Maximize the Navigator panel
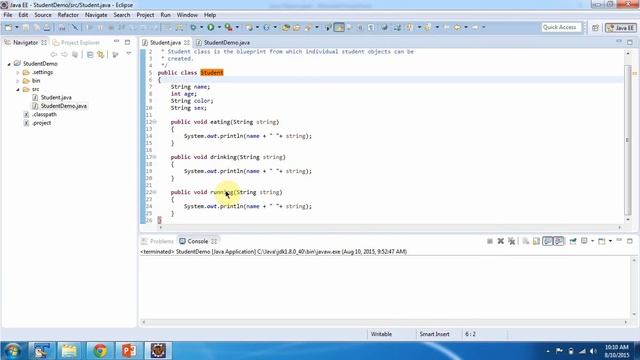 coord(127,42)
